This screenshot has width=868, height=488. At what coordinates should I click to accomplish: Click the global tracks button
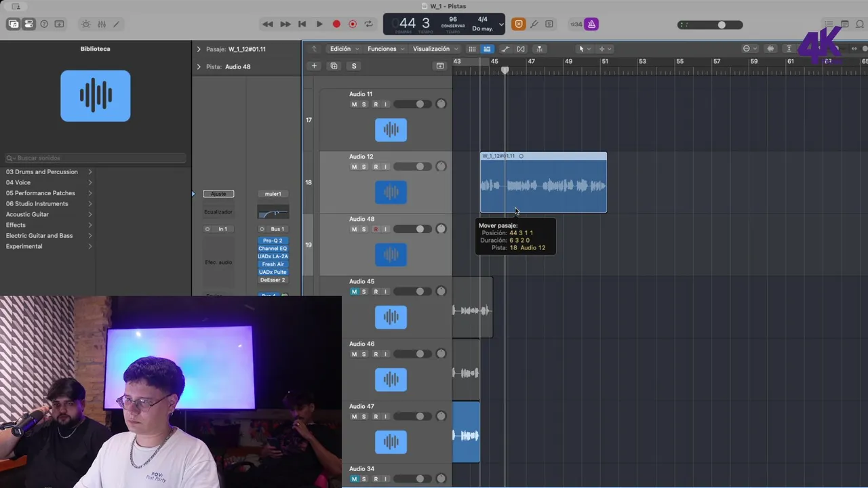[440, 66]
